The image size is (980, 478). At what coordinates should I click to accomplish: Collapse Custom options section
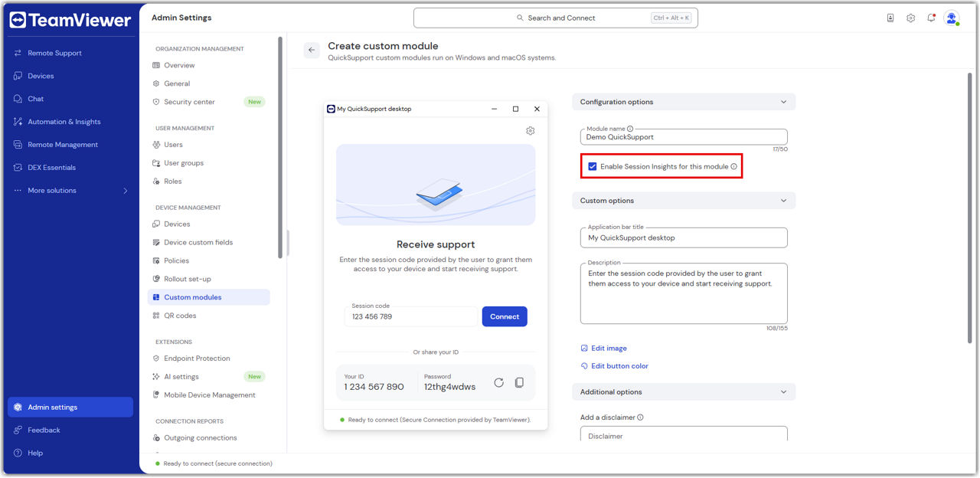tap(783, 201)
